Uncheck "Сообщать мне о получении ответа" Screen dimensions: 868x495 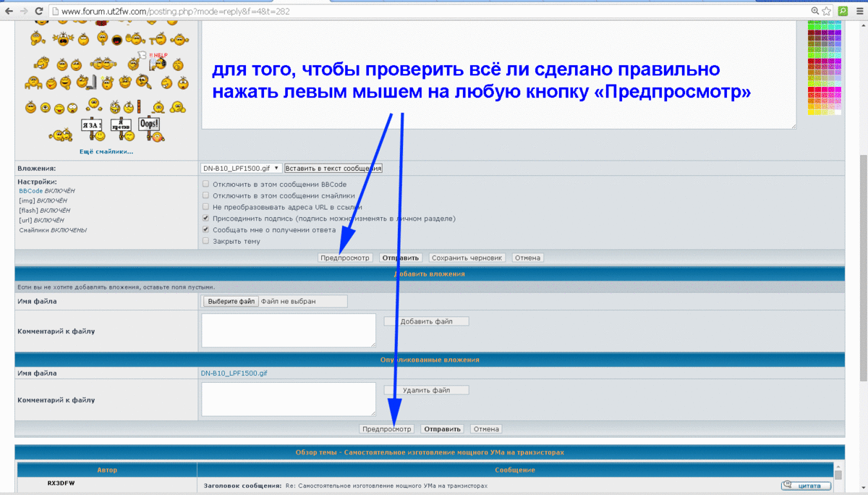click(206, 229)
